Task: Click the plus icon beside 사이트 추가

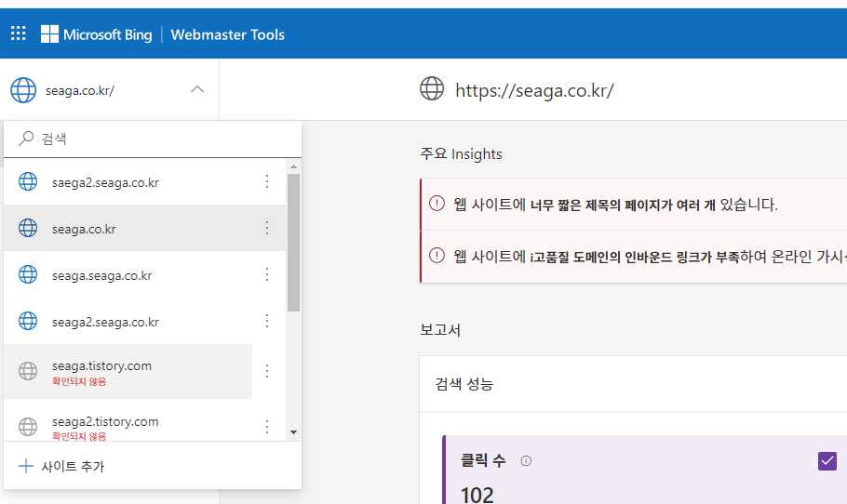Action: point(25,466)
